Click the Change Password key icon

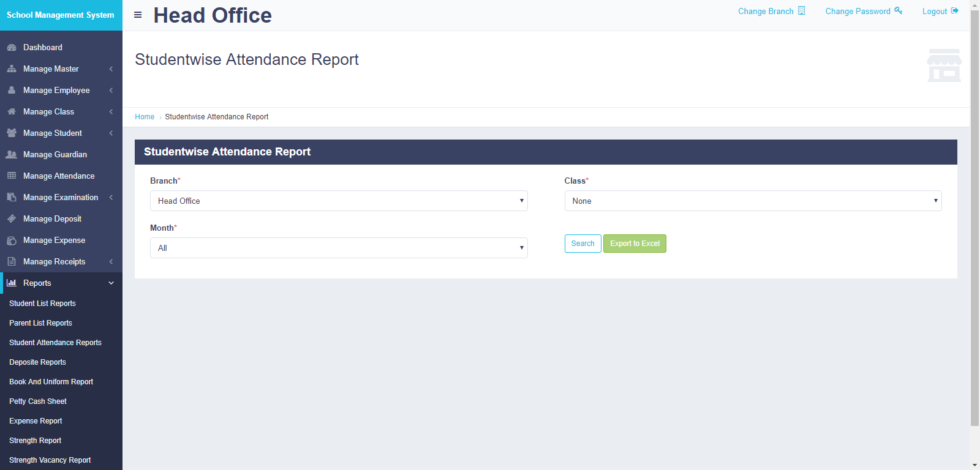[898, 11]
